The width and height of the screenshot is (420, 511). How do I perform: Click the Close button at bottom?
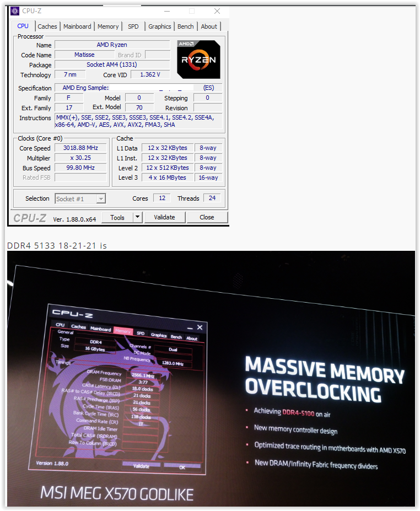point(207,217)
